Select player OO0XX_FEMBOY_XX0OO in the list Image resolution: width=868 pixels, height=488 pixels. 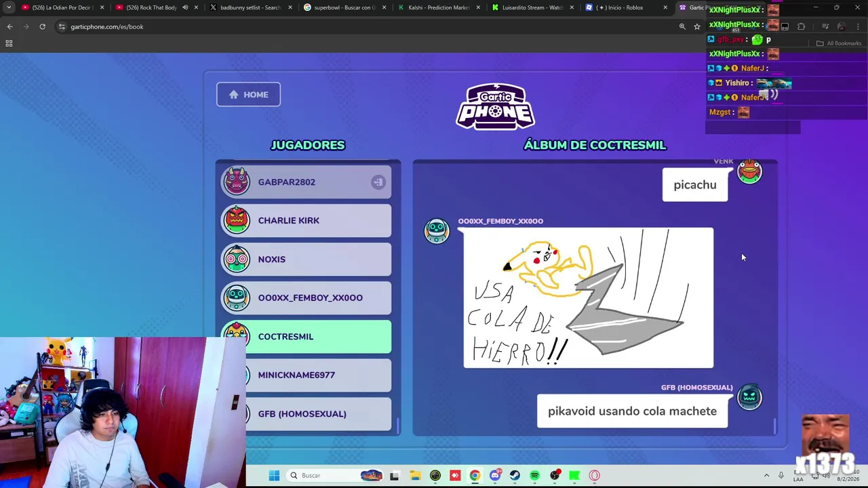pyautogui.click(x=307, y=298)
